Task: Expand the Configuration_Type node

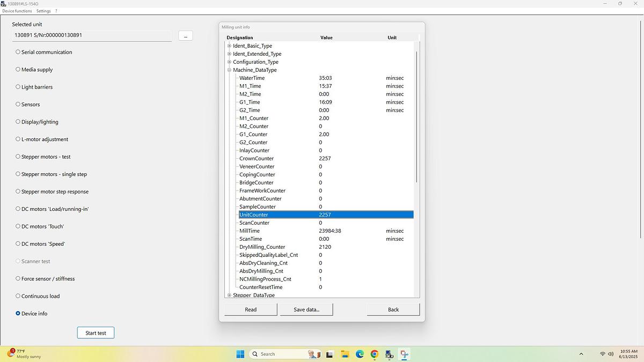Action: pyautogui.click(x=229, y=62)
